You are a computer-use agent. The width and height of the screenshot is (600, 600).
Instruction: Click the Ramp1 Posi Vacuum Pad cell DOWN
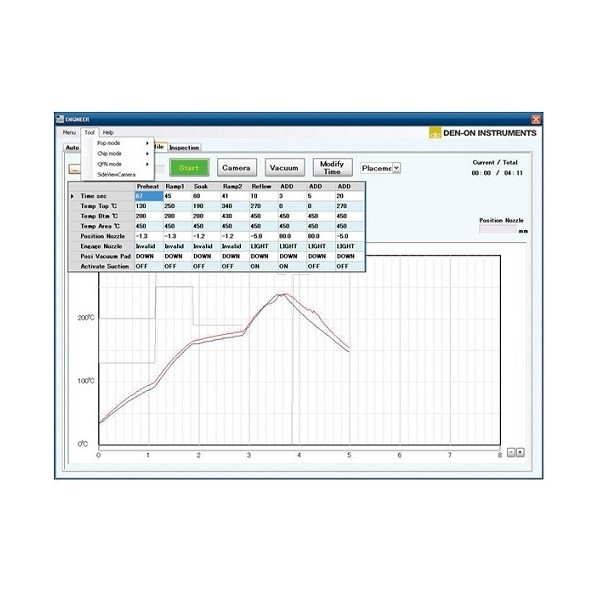tap(178, 256)
